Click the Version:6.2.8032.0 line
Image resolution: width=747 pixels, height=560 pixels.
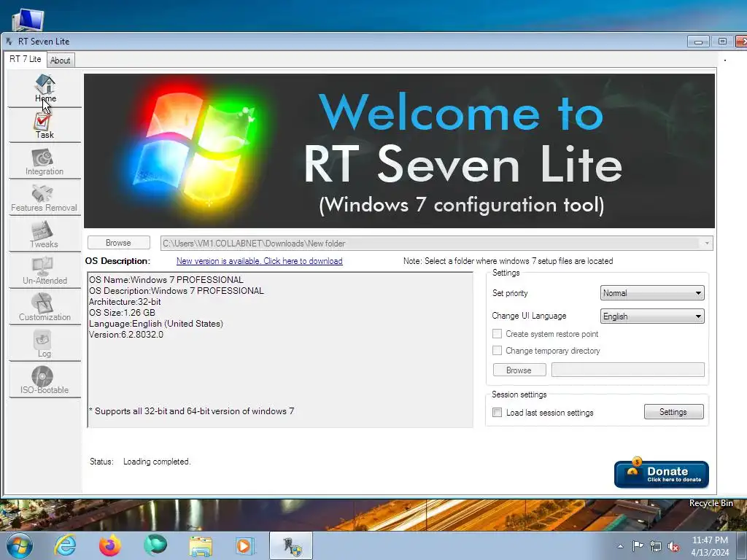125,335
